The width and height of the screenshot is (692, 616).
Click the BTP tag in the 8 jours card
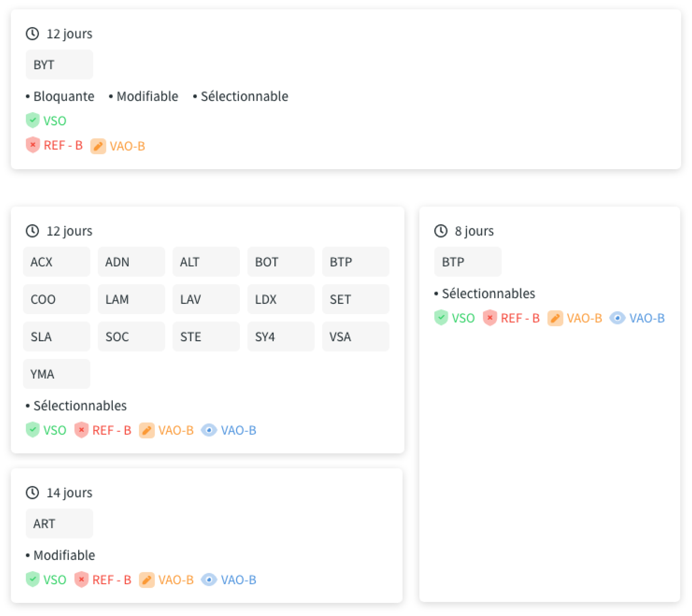tap(468, 262)
